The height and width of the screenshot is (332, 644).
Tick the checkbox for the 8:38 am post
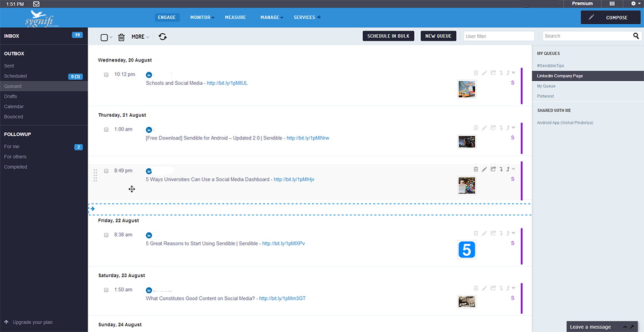click(106, 235)
